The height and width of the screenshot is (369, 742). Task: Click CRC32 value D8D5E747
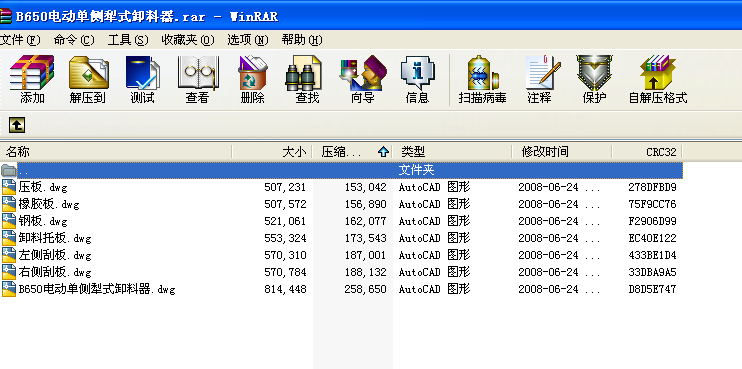(x=652, y=290)
